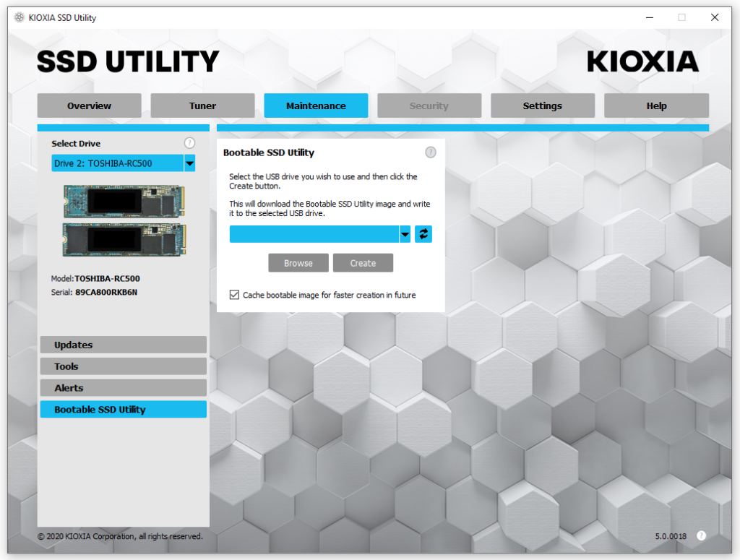Open the Alerts section
This screenshot has width=740, height=560.
[x=123, y=388]
